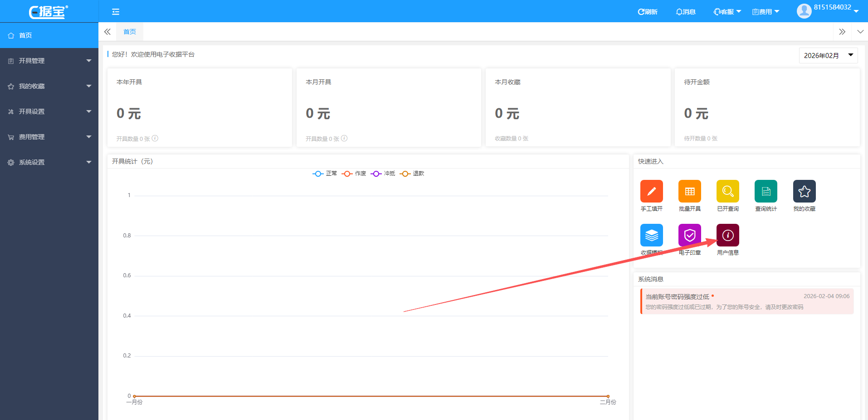Open the 手工填开 quick entry icon
Image resolution: width=868 pixels, height=420 pixels.
(651, 191)
